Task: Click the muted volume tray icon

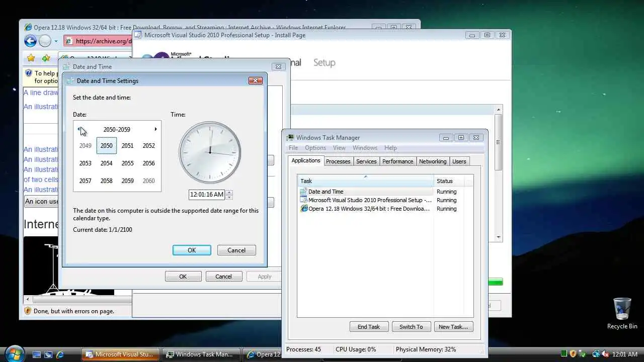Action: pyautogui.click(x=605, y=354)
